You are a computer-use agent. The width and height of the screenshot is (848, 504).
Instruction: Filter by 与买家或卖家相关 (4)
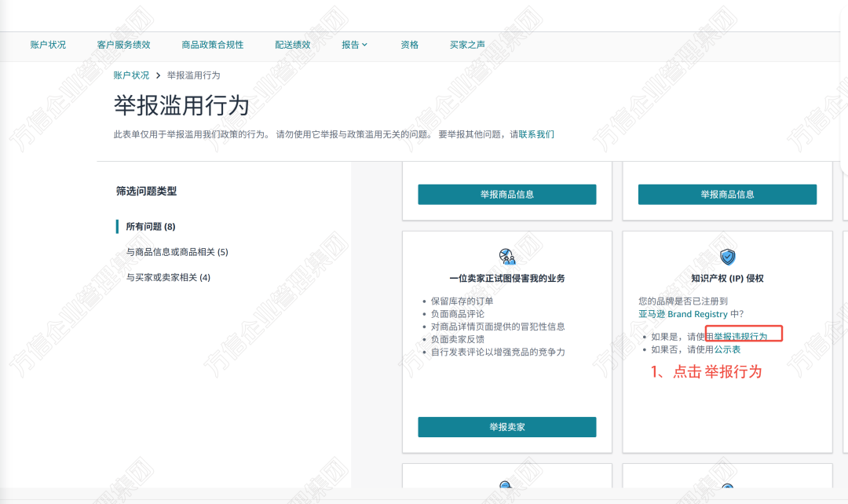click(x=168, y=277)
